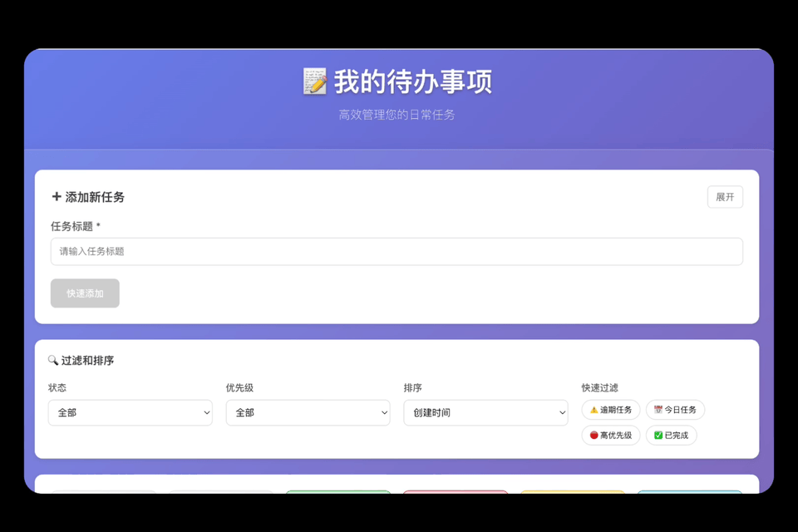
Task: Expand the add-task form with 展开
Action: click(x=725, y=197)
